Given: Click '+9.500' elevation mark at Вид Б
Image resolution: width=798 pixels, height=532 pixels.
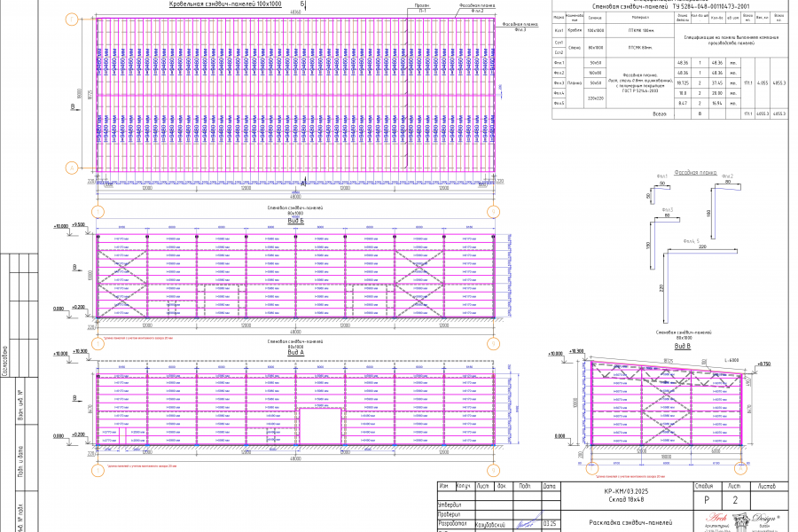Looking at the screenshot, I should [x=78, y=224].
